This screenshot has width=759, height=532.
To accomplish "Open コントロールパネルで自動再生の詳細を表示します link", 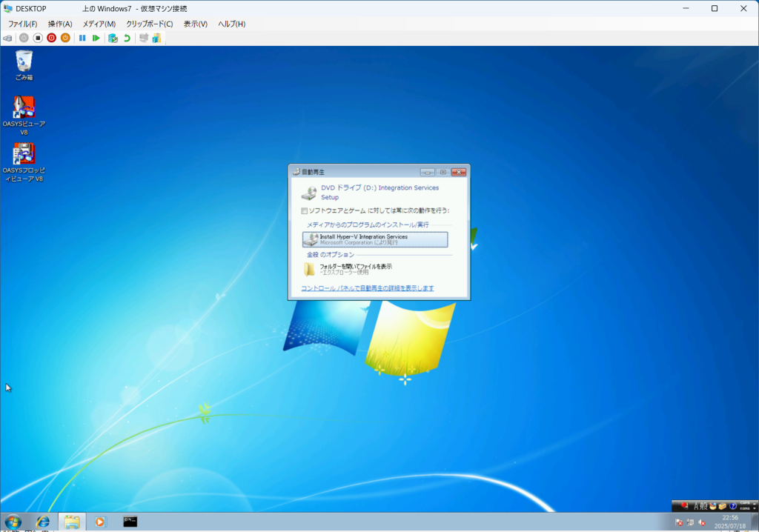I will pos(368,288).
